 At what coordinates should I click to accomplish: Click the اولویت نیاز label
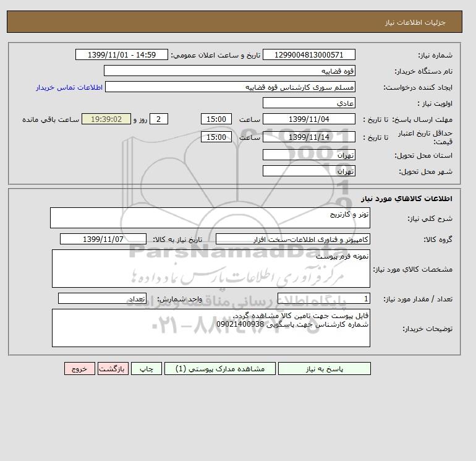[435, 103]
